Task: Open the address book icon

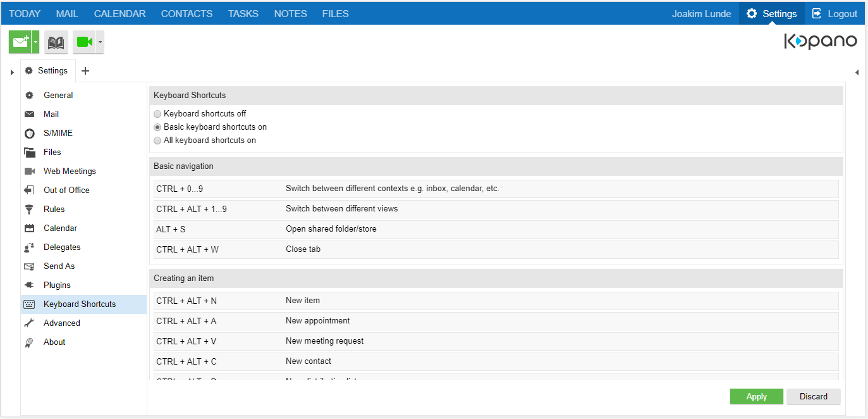Action: pos(56,41)
